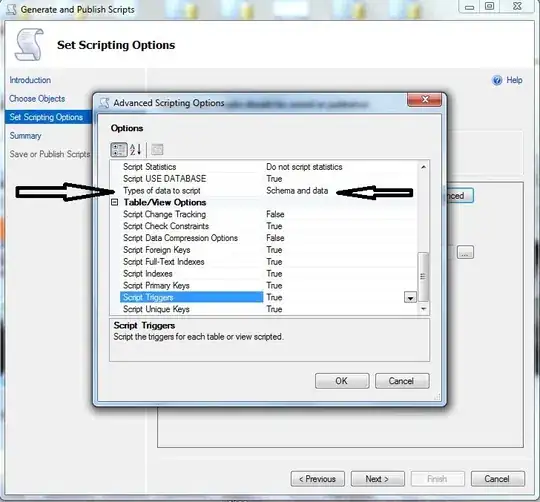Image resolution: width=540 pixels, height=502 pixels.
Task: Click the browse ellipsis button in wizard
Action: tap(465, 252)
